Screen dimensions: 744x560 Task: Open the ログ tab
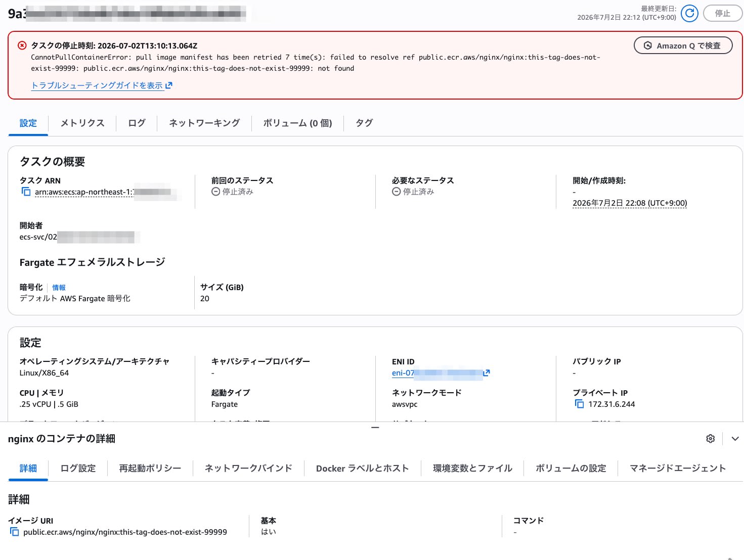pyautogui.click(x=137, y=123)
